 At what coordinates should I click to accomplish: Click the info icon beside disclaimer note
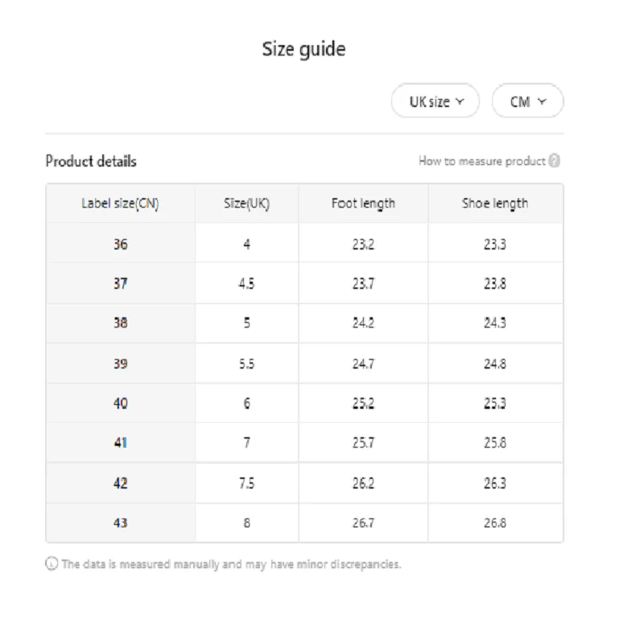(52, 563)
